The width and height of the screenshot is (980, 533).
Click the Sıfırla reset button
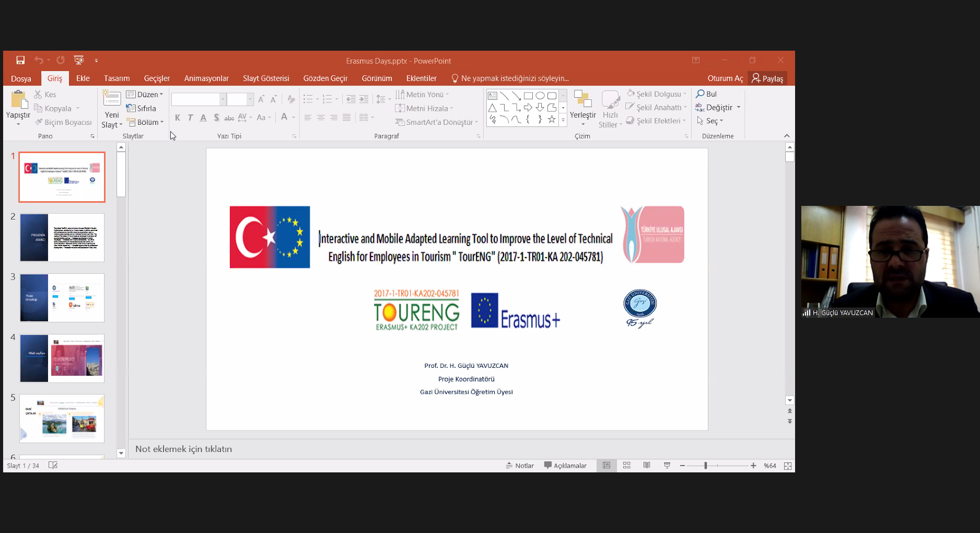[x=141, y=108]
